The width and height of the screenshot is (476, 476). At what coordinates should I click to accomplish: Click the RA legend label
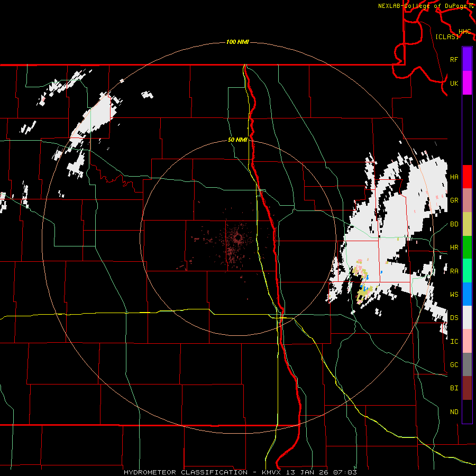(x=454, y=271)
